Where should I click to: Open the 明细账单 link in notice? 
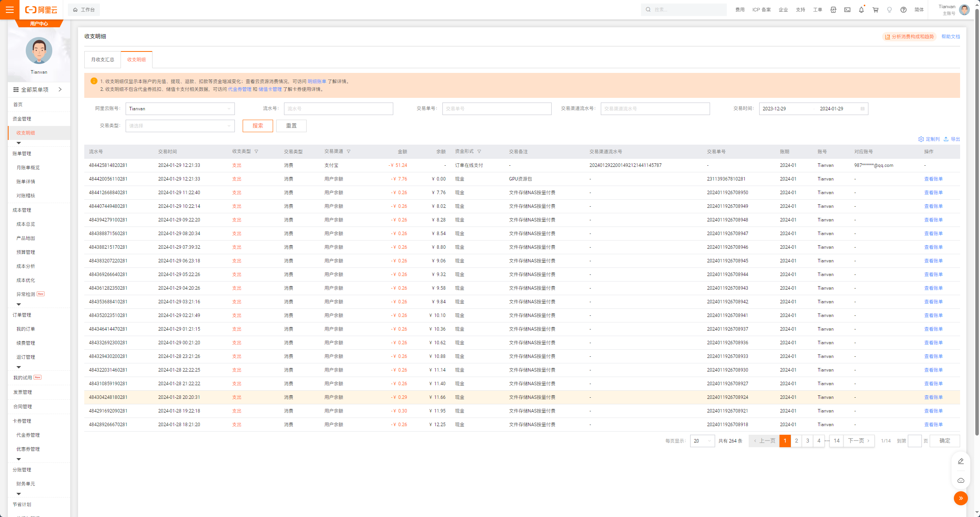(317, 81)
